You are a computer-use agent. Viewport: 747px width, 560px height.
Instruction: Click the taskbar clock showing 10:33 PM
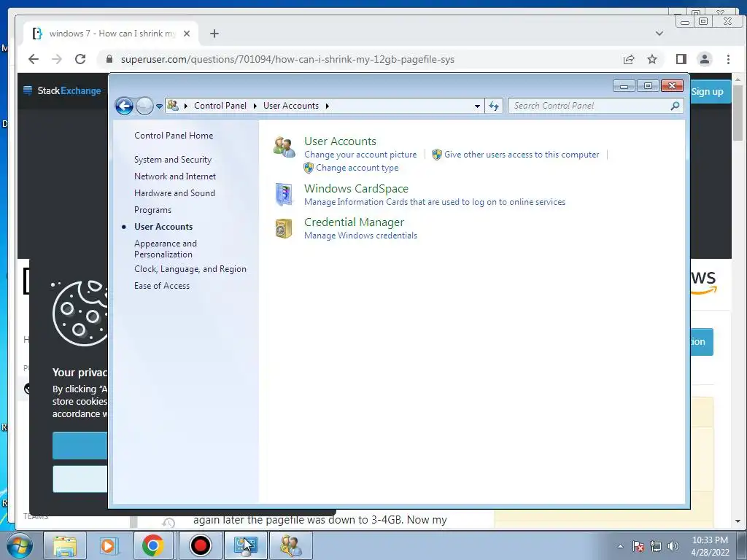click(711, 546)
